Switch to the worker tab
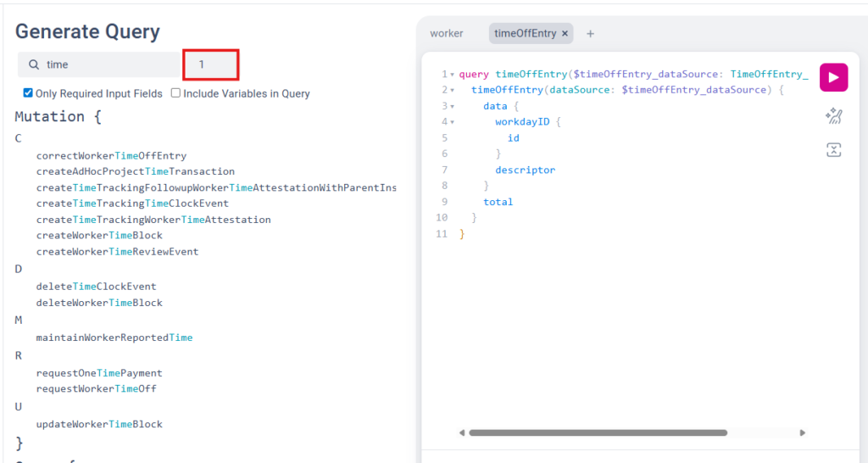 click(x=446, y=34)
